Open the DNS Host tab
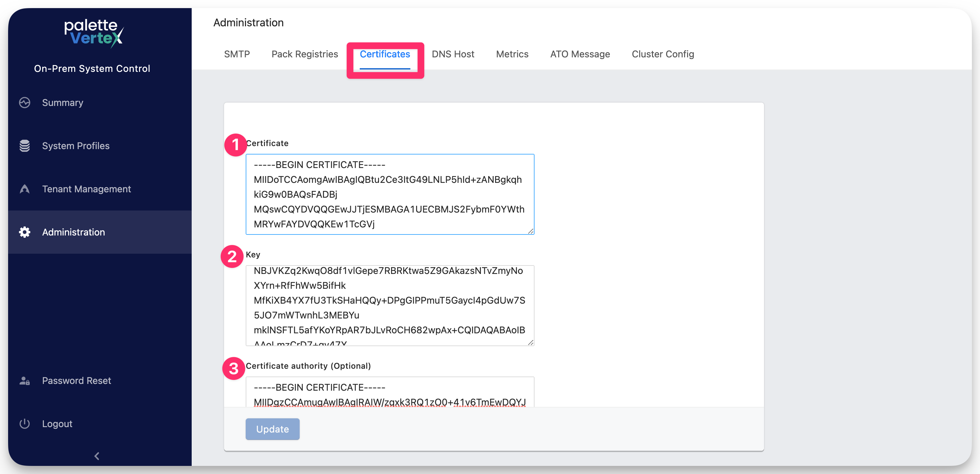Image resolution: width=980 pixels, height=474 pixels. [453, 54]
